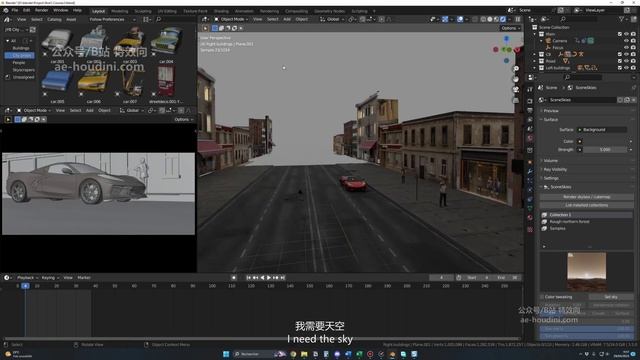Open the Modifiers properties tab wrench icon

(530, 172)
